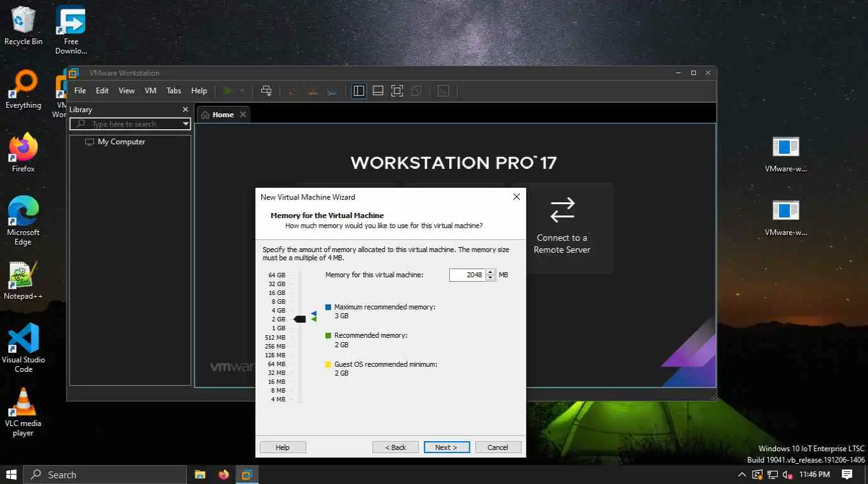Click the Help button in the wizard
The image size is (868, 484).
[x=283, y=447]
